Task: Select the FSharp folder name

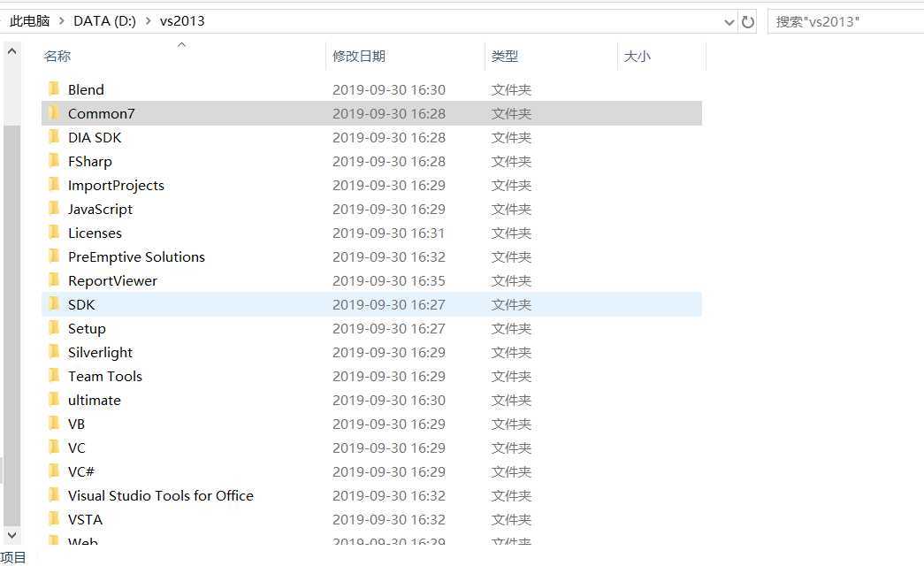Action: (89, 161)
